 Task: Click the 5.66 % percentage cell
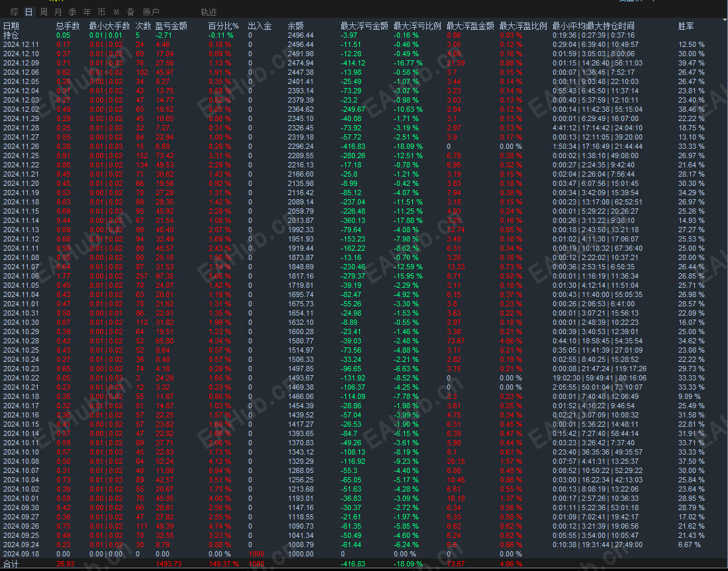[220, 276]
